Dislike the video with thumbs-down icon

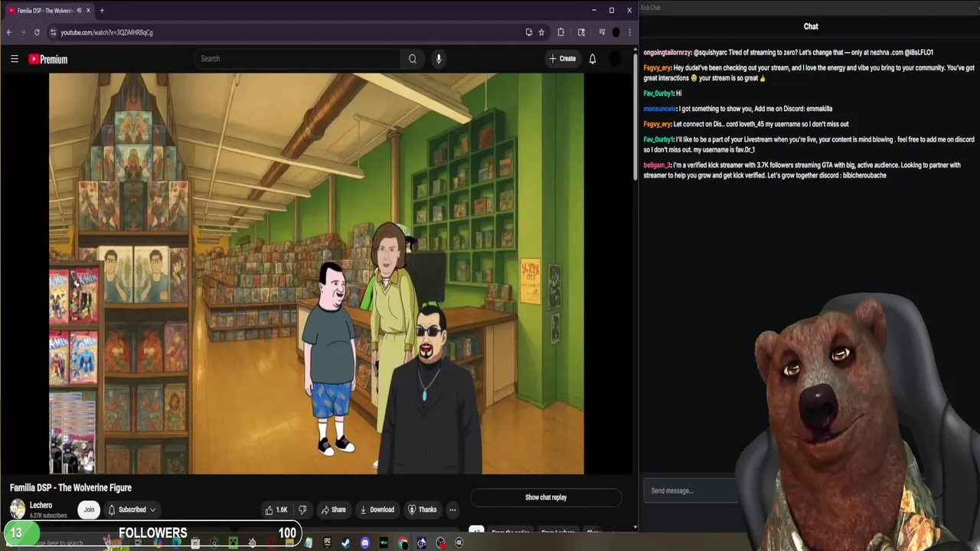pyautogui.click(x=302, y=510)
